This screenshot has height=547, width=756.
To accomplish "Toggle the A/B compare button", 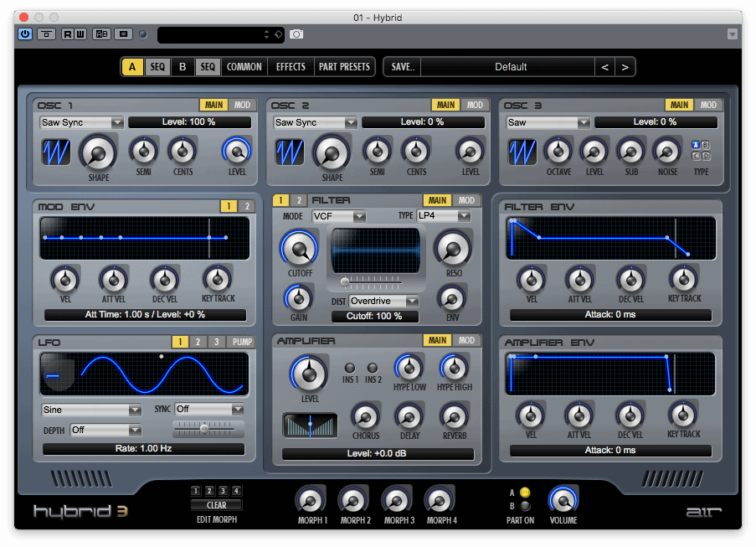I will [101, 34].
